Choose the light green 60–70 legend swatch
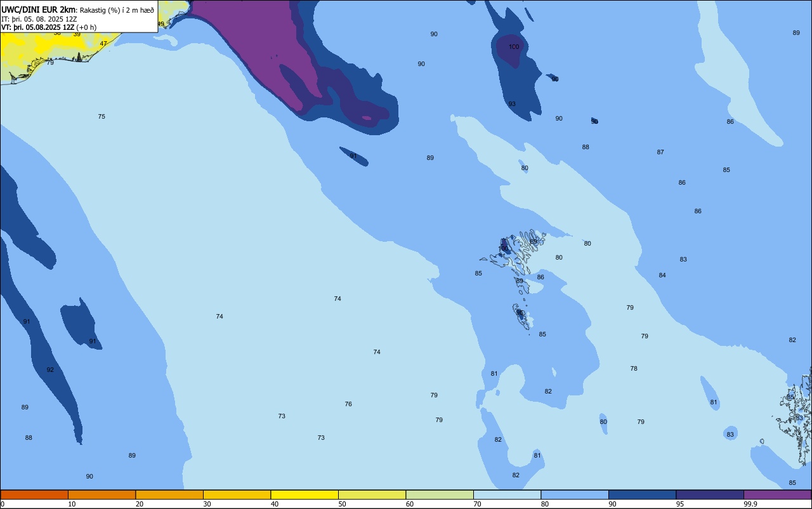The width and height of the screenshot is (812, 509). click(440, 494)
